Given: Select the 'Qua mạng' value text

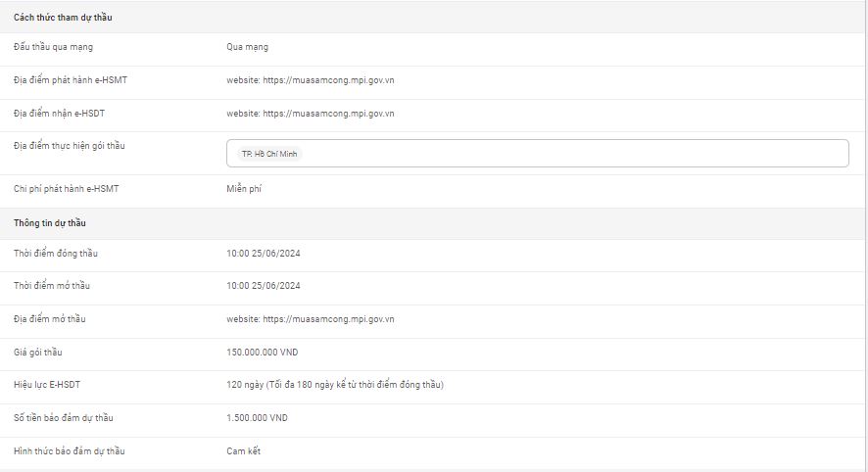Looking at the screenshot, I should 247,47.
